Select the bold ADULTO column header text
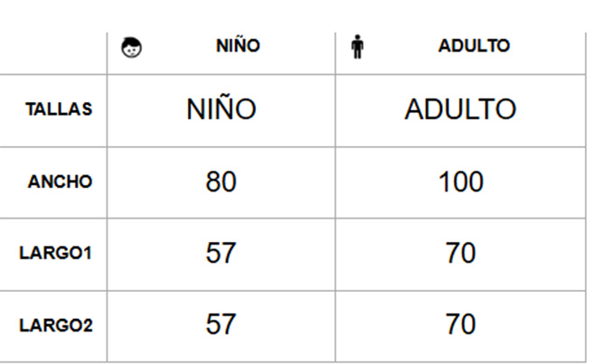The height and width of the screenshot is (364, 602). point(475,46)
